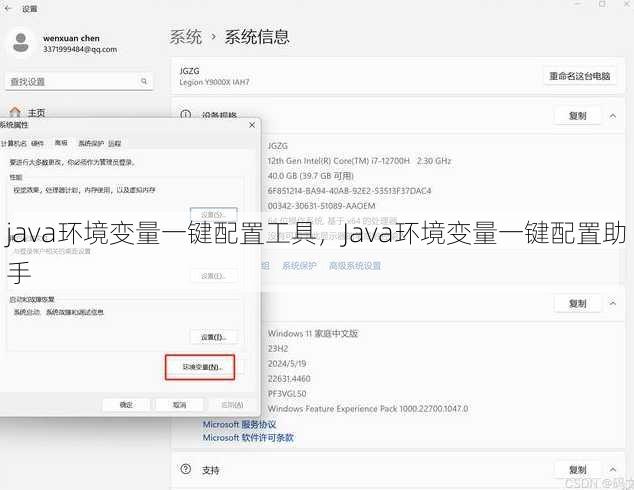Viewport: 634px width, 490px height.
Task: Select the Windows 11 家庭中文版 value
Action: (x=313, y=334)
